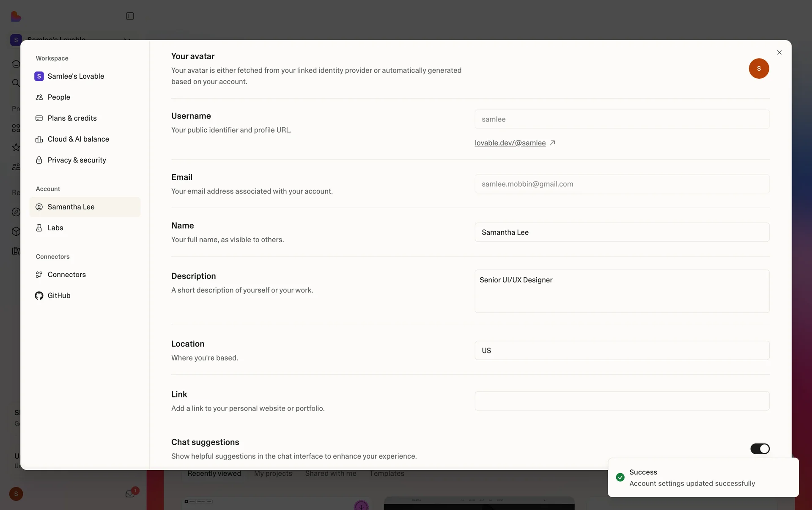Disable the Chat suggestions toggle
Viewport: 812px width, 510px height.
760,449
